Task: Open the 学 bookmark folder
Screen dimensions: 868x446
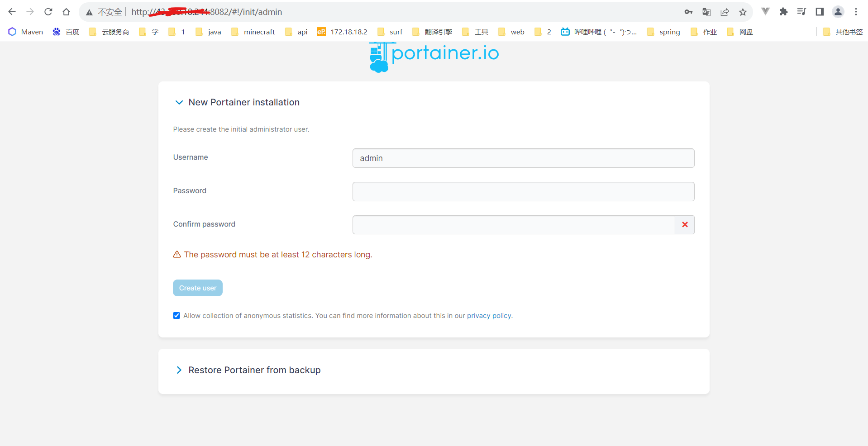Action: coord(149,32)
